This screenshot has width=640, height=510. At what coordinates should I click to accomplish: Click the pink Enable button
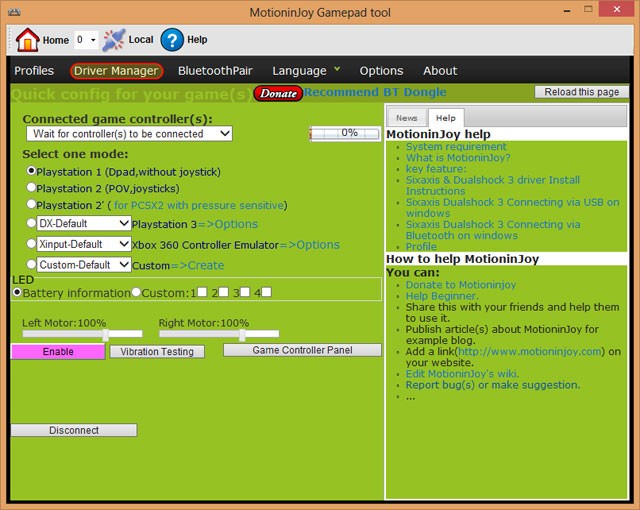(x=58, y=352)
